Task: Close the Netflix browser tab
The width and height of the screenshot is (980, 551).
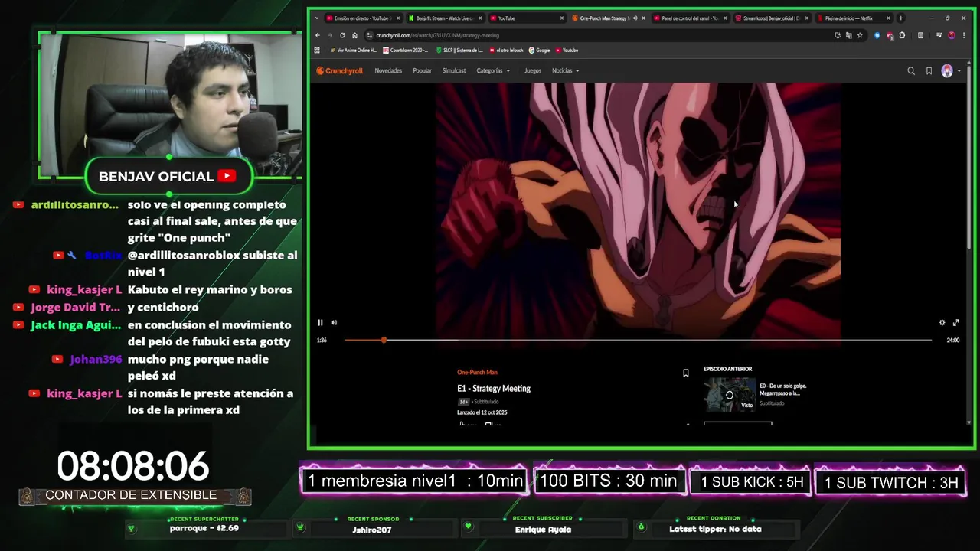Action: (888, 18)
